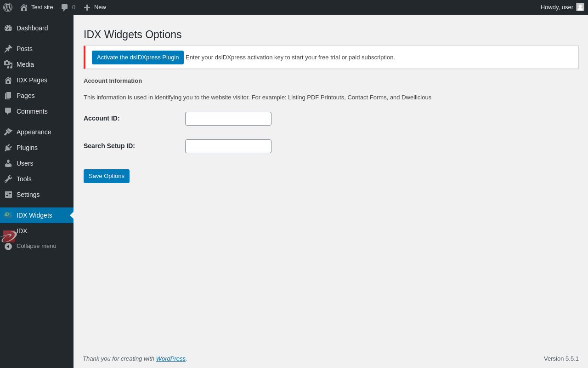
Task: Go to Posts in sidebar
Action: 37,49
